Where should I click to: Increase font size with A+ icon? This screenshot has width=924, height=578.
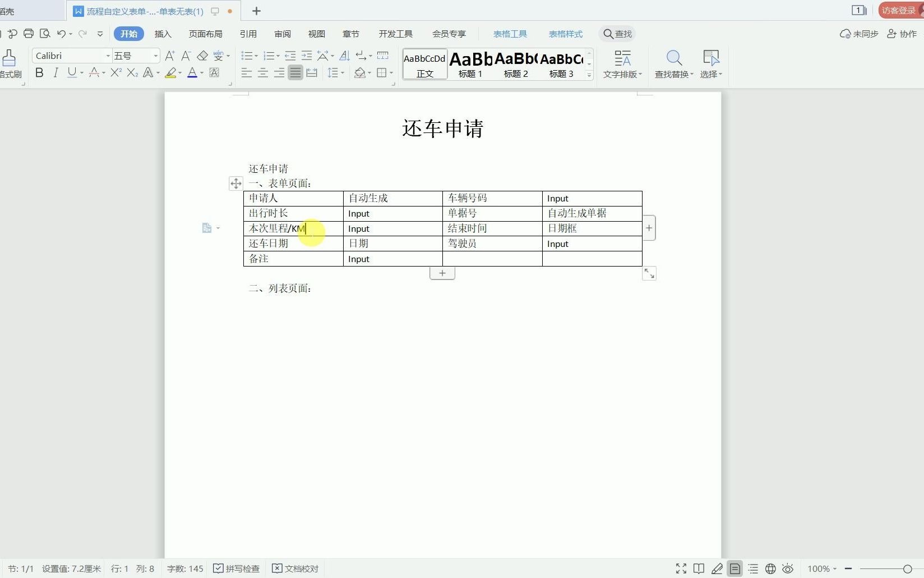pyautogui.click(x=170, y=56)
